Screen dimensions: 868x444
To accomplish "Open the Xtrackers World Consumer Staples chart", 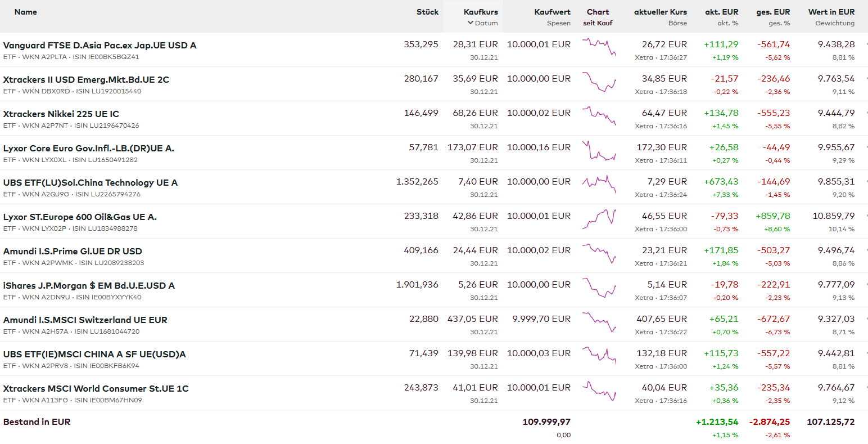I will (599, 391).
